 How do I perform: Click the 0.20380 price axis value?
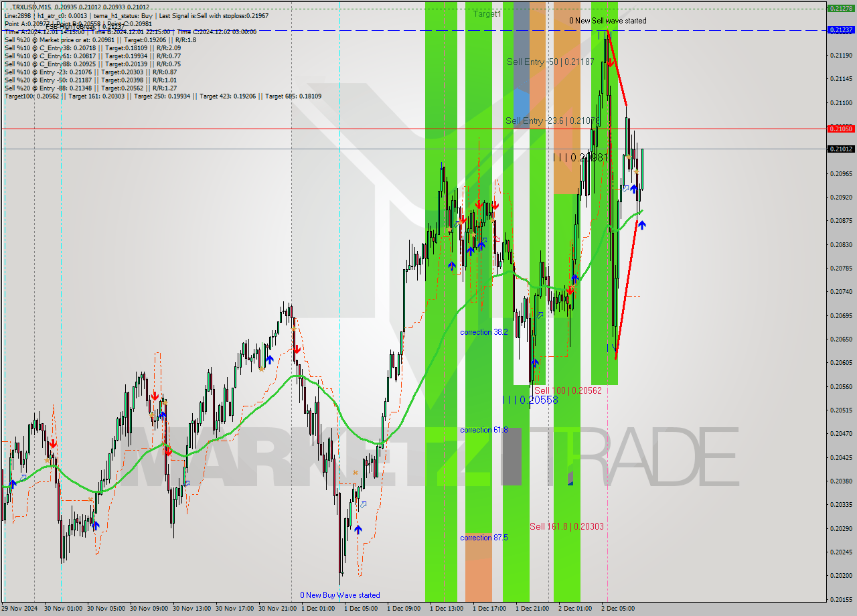click(841, 481)
